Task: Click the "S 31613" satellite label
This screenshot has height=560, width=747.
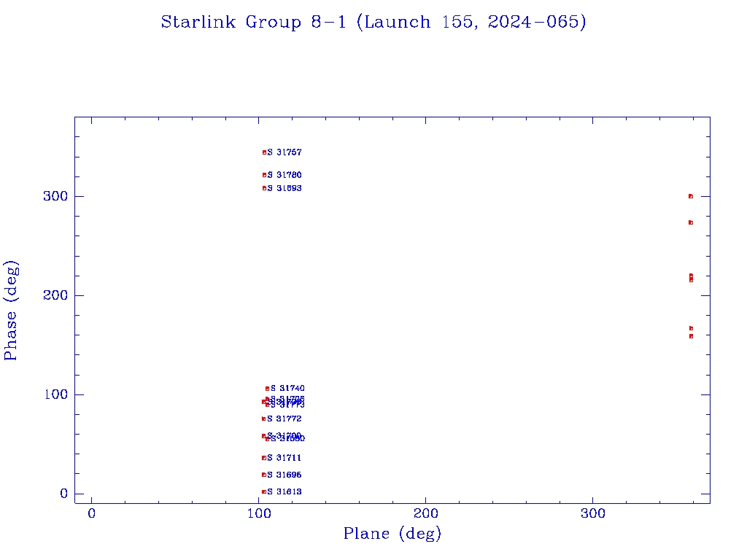Action: point(285,491)
